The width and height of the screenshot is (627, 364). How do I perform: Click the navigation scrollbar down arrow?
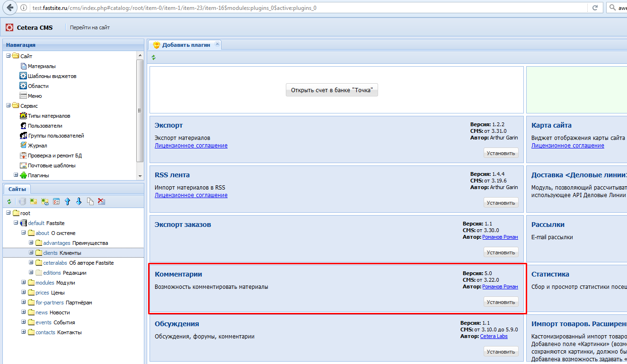click(x=140, y=175)
